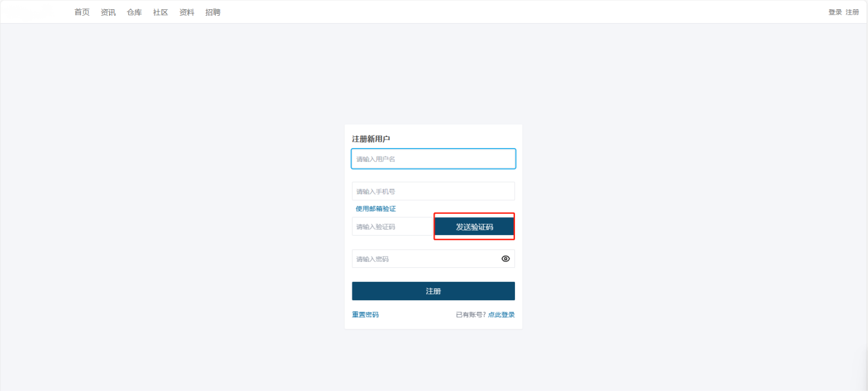Open the 资讯 navigation item

[108, 12]
